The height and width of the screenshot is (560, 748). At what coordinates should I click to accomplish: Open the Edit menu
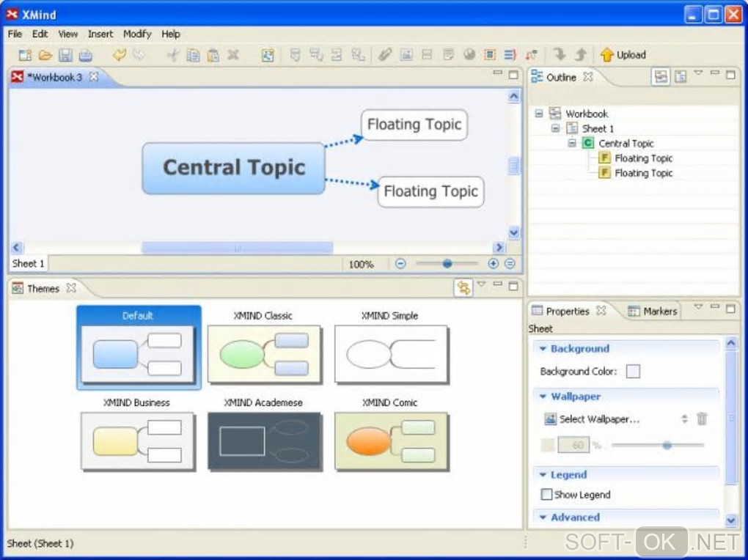[40, 34]
